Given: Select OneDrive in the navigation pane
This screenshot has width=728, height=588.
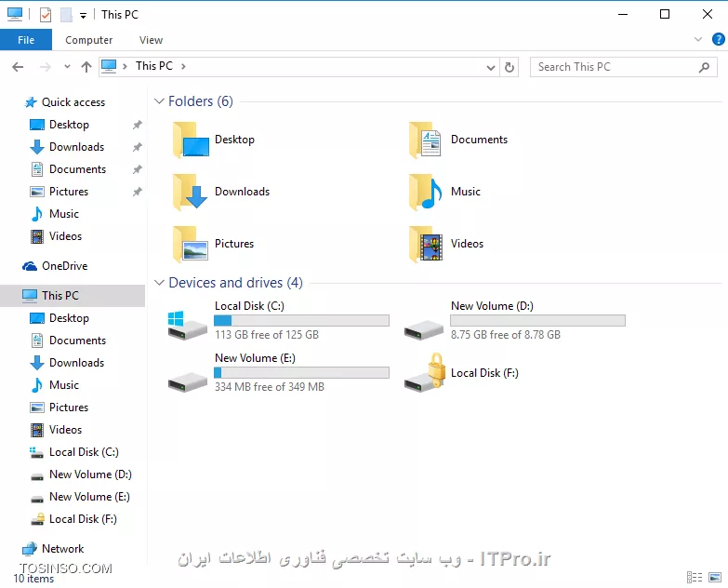Looking at the screenshot, I should click(64, 266).
